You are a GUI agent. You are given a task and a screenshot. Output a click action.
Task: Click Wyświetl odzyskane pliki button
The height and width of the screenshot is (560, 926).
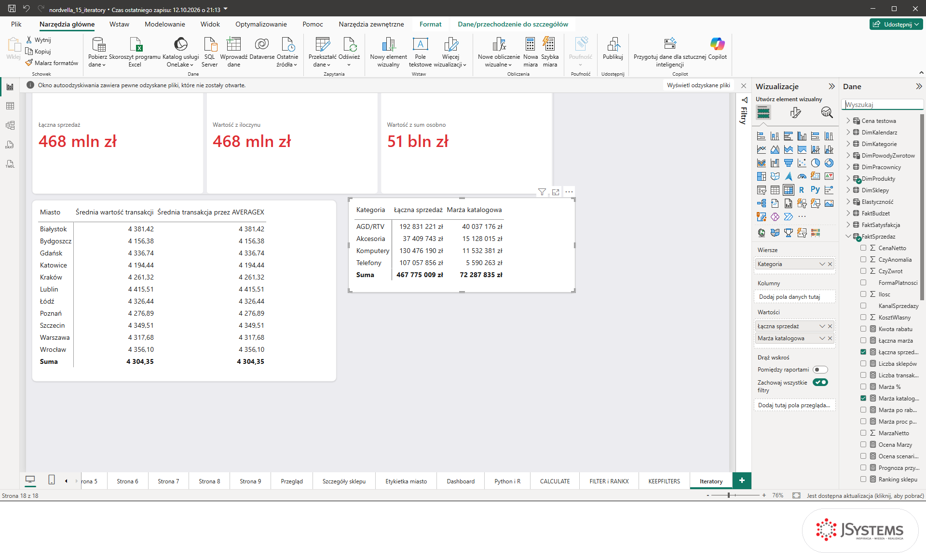tap(698, 85)
